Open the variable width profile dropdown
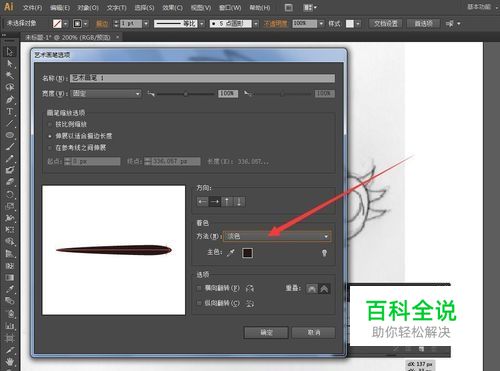This screenshot has height=371, width=500. [x=201, y=24]
